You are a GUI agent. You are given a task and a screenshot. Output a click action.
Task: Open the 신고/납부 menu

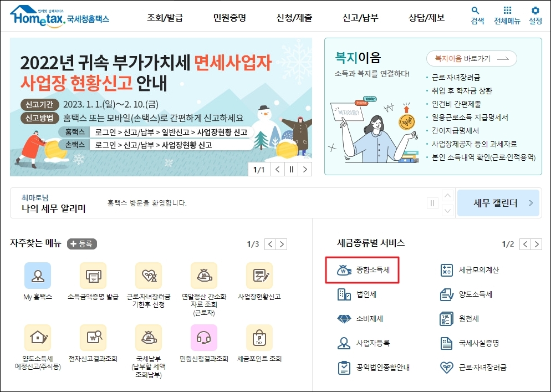coord(360,17)
